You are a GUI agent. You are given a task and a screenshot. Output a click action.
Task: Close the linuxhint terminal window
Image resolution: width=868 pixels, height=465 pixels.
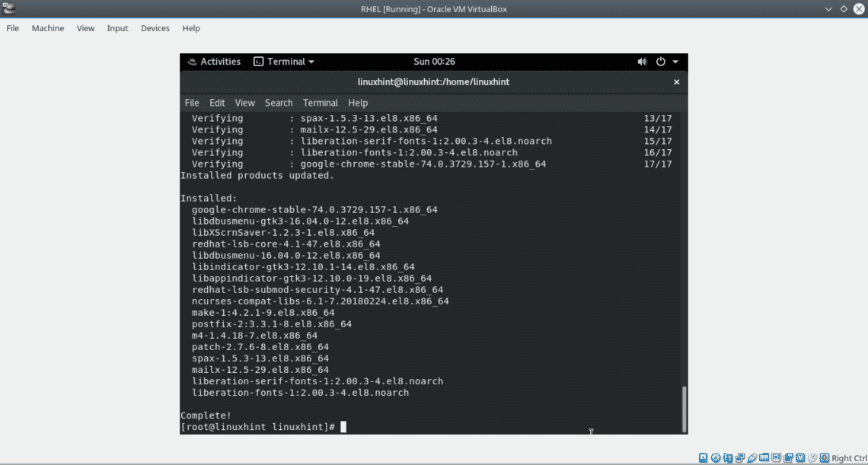coord(676,82)
